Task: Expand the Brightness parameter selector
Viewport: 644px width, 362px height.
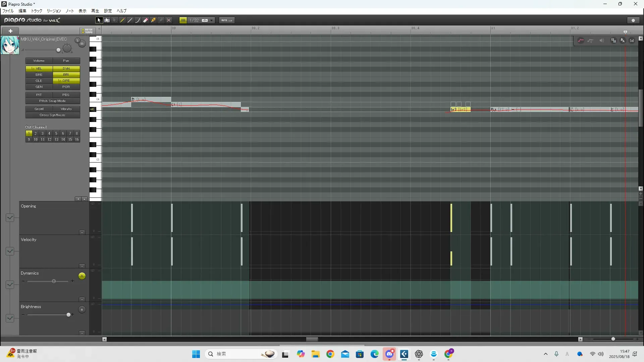Action: [x=10, y=318]
